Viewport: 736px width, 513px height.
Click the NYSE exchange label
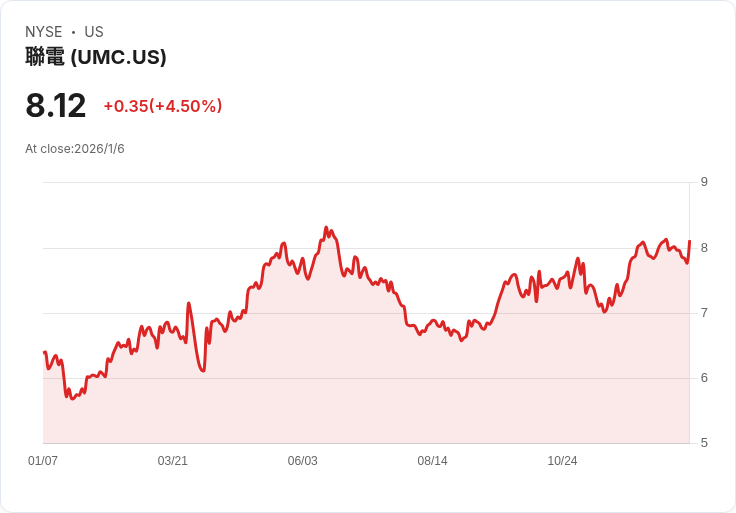pyautogui.click(x=44, y=32)
